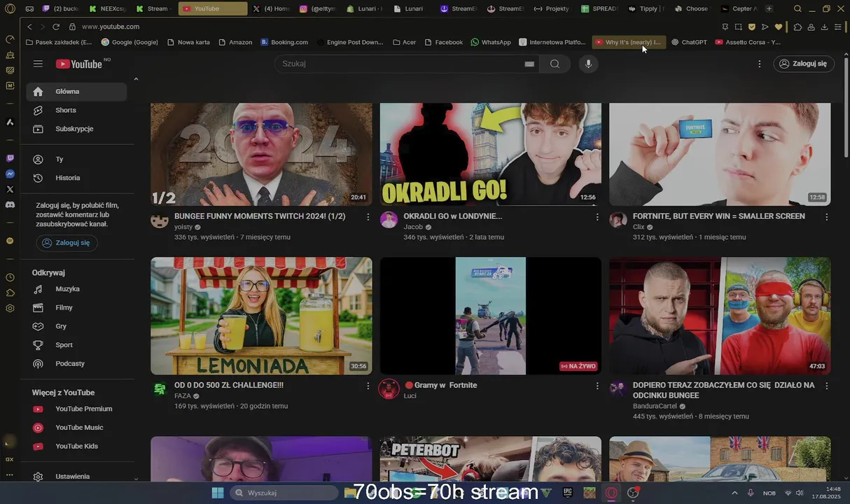Open more options for Gramy w Fortnite stream
Viewport: 850px width, 504px height.
pos(597,386)
